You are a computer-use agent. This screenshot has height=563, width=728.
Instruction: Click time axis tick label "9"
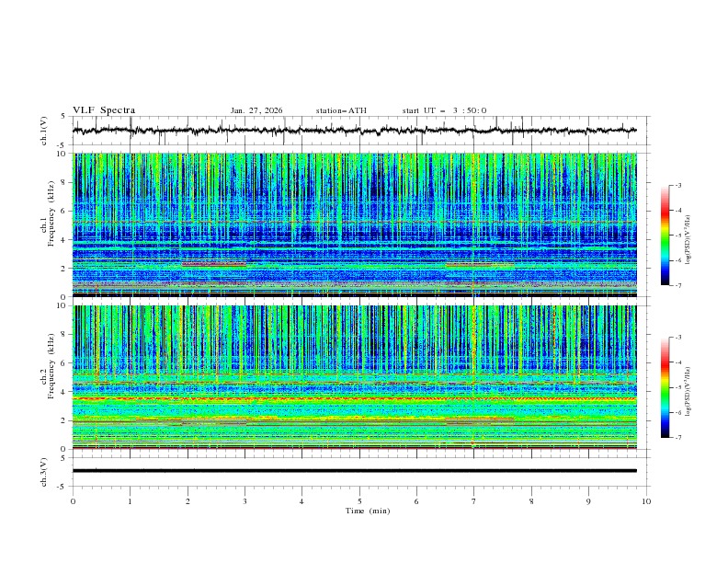[588, 501]
